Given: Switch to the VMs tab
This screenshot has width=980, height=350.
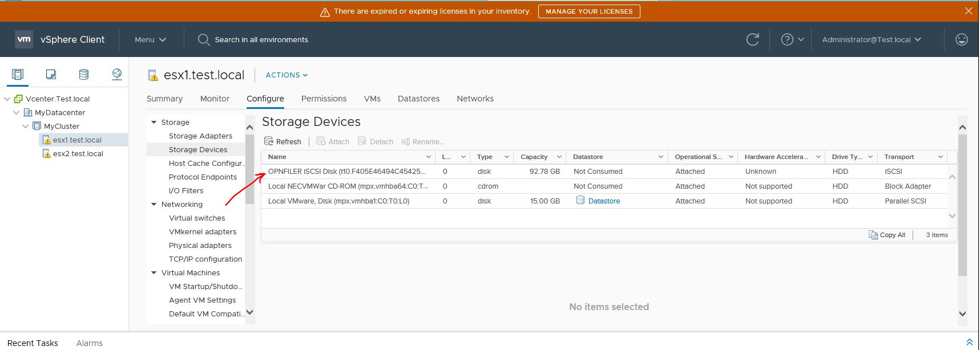Looking at the screenshot, I should [x=372, y=99].
